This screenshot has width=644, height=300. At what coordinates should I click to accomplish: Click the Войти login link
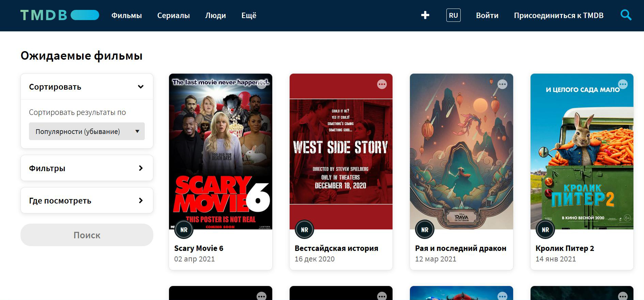487,15
